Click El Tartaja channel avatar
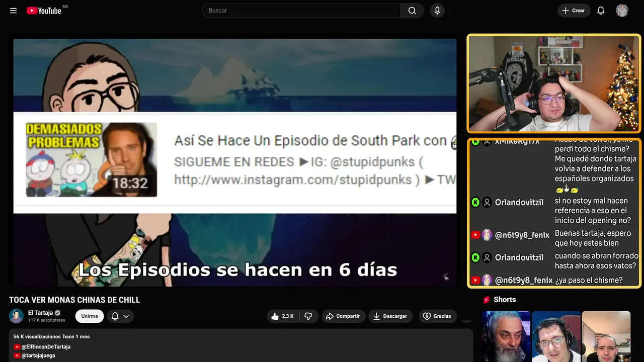644x362 pixels. 17,316
